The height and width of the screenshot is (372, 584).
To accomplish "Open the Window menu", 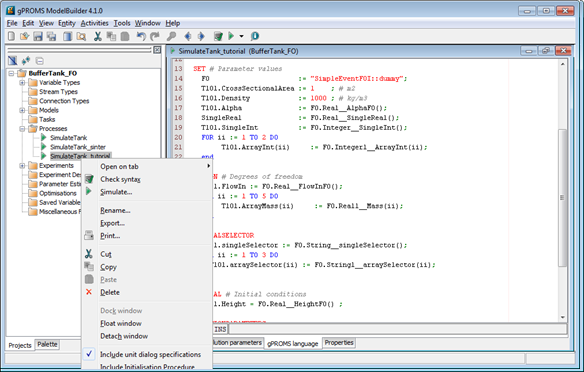I will coord(147,23).
